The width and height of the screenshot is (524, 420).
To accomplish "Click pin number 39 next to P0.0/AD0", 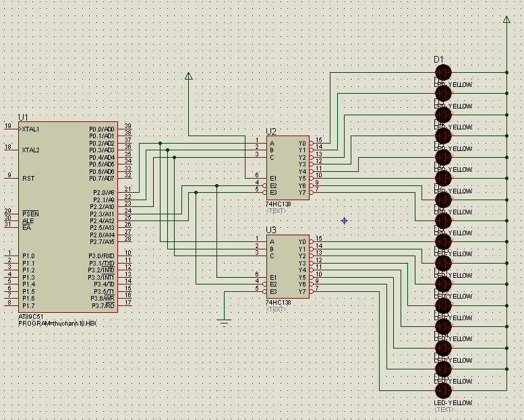I will tap(127, 126).
